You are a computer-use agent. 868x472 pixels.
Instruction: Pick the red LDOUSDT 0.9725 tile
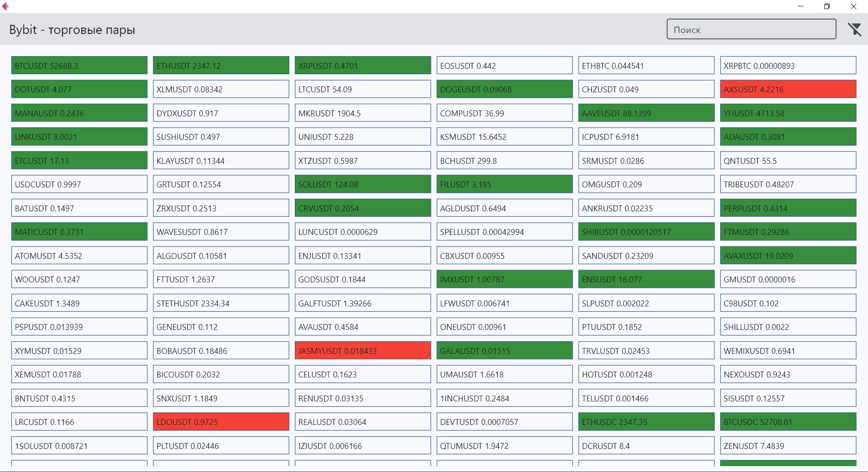click(x=221, y=422)
